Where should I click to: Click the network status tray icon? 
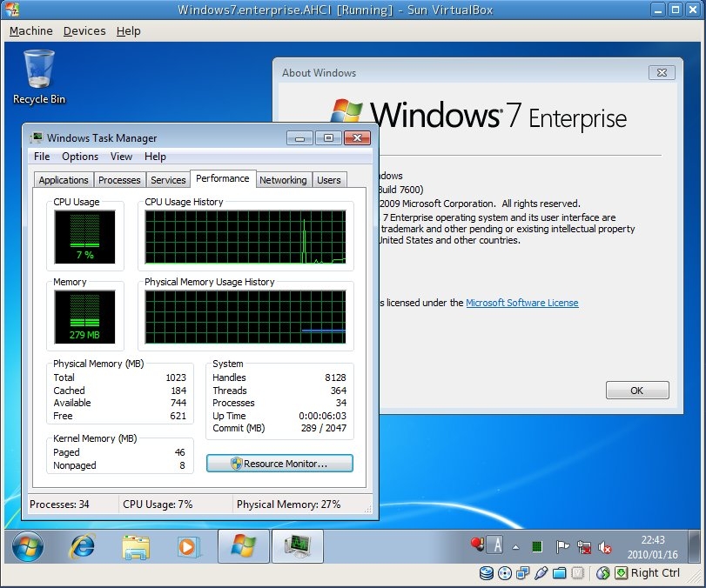tap(584, 547)
